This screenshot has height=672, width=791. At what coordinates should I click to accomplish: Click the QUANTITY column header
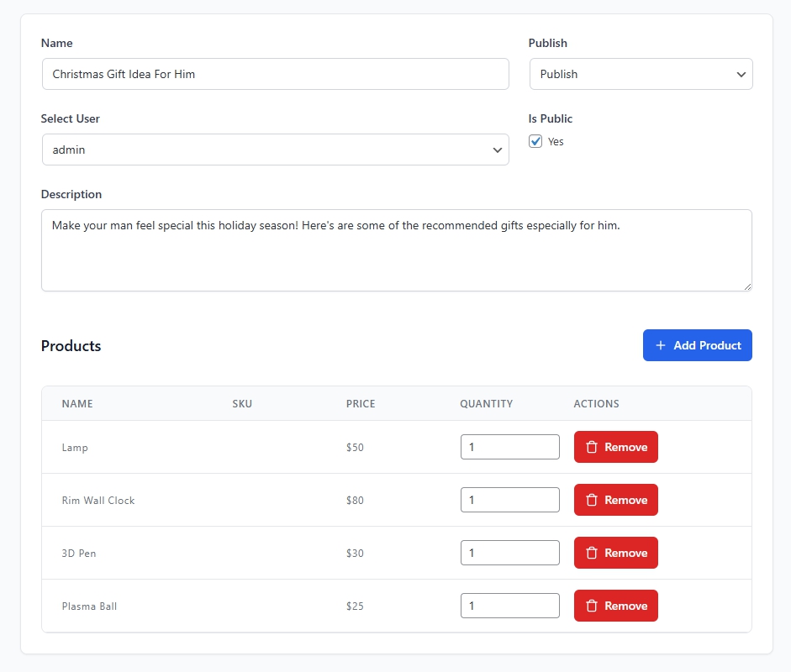click(486, 404)
